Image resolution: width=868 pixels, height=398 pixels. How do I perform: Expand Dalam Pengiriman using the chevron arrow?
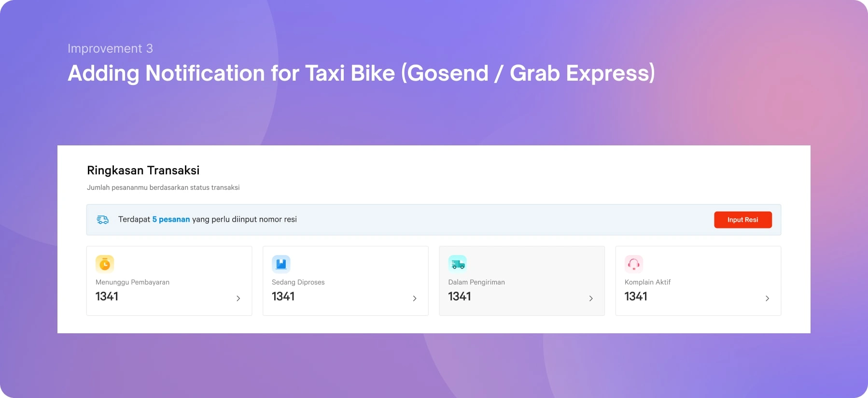coord(591,298)
